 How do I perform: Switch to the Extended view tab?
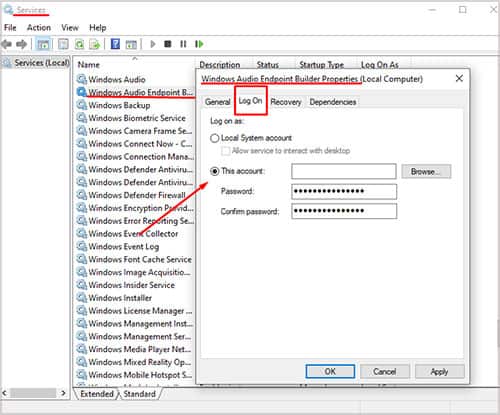97,394
